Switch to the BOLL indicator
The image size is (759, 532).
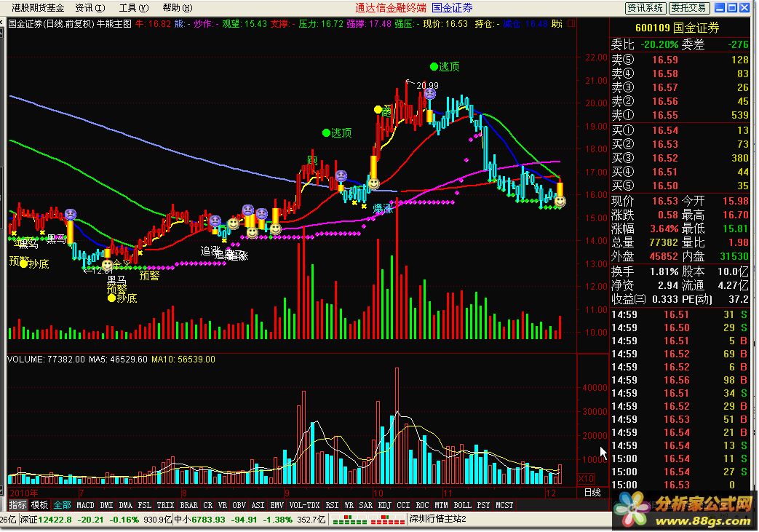(x=462, y=505)
